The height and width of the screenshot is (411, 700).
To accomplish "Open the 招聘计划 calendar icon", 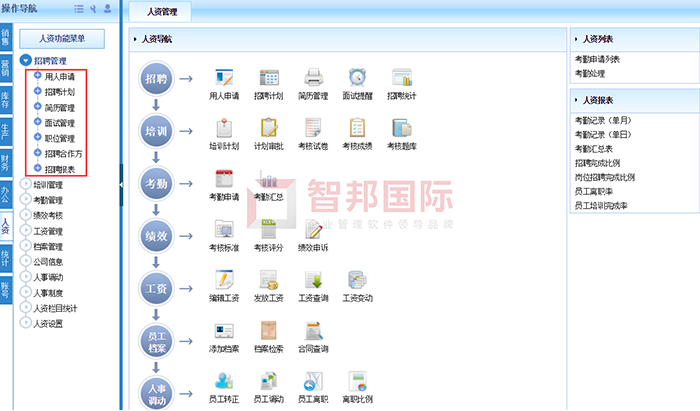I will 269,78.
